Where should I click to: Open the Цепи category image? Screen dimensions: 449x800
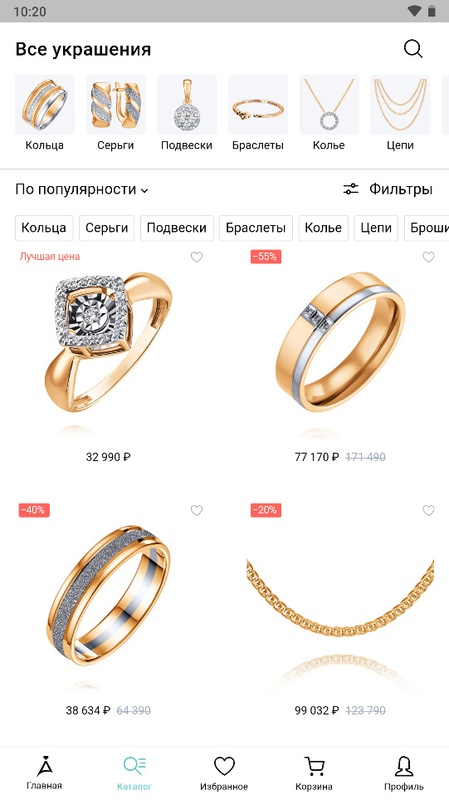pyautogui.click(x=400, y=105)
